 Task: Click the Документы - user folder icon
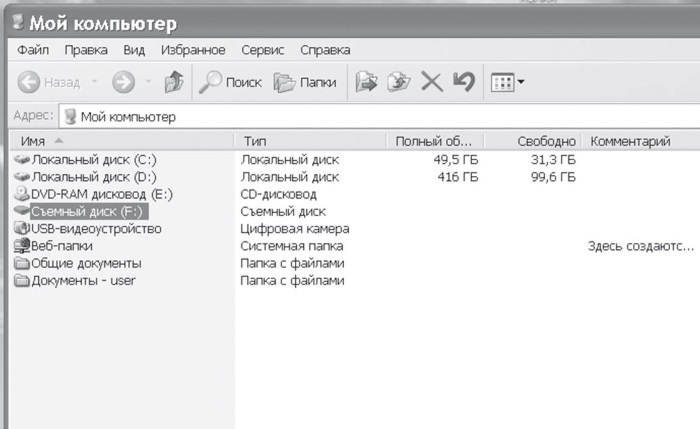click(21, 280)
